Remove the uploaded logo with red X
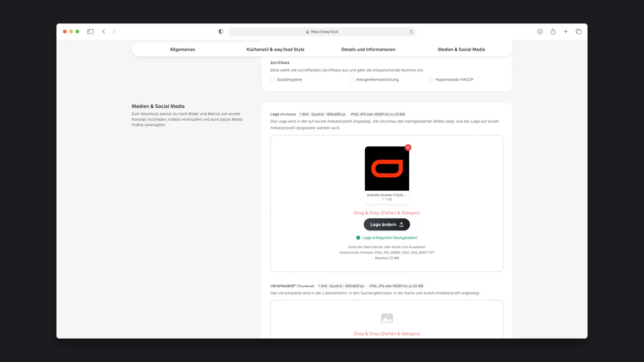 pyautogui.click(x=408, y=147)
